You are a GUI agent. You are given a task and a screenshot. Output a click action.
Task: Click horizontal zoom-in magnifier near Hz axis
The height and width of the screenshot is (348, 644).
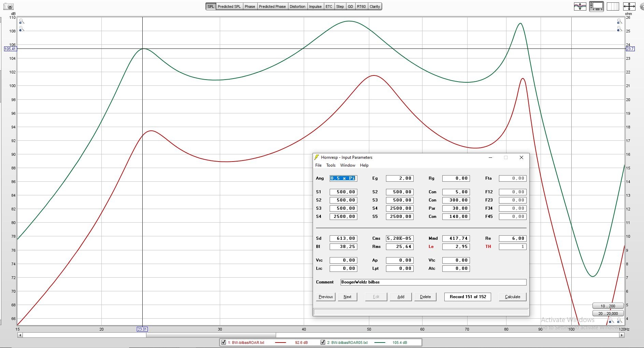(x=619, y=320)
